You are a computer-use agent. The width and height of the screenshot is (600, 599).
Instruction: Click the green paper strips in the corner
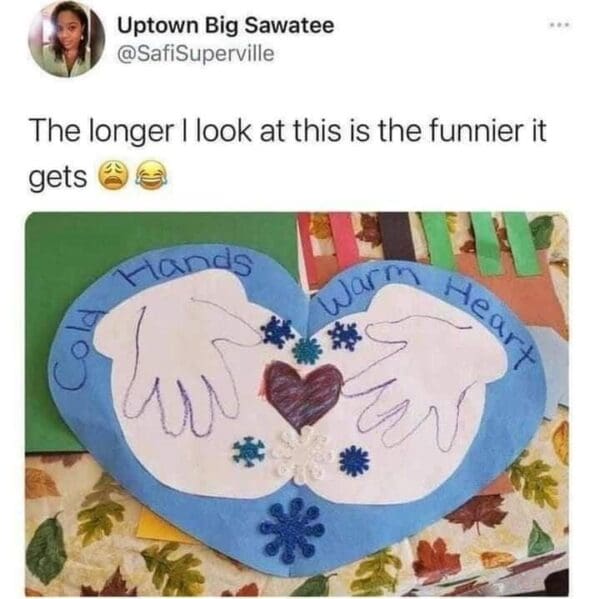[x=480, y=243]
